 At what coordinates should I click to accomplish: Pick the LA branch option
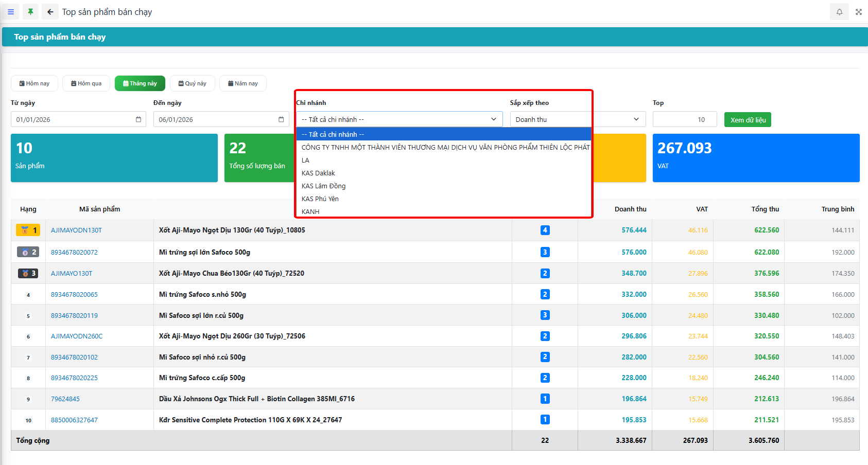pyautogui.click(x=306, y=160)
